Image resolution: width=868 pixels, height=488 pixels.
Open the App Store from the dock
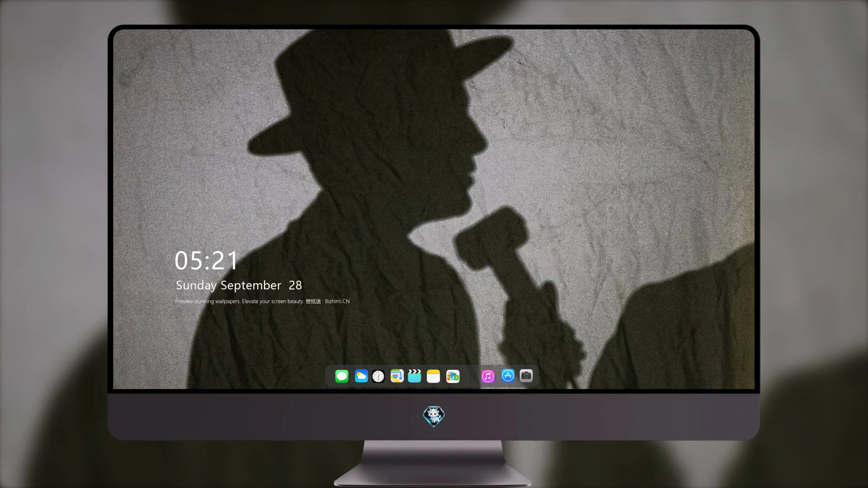(x=508, y=375)
